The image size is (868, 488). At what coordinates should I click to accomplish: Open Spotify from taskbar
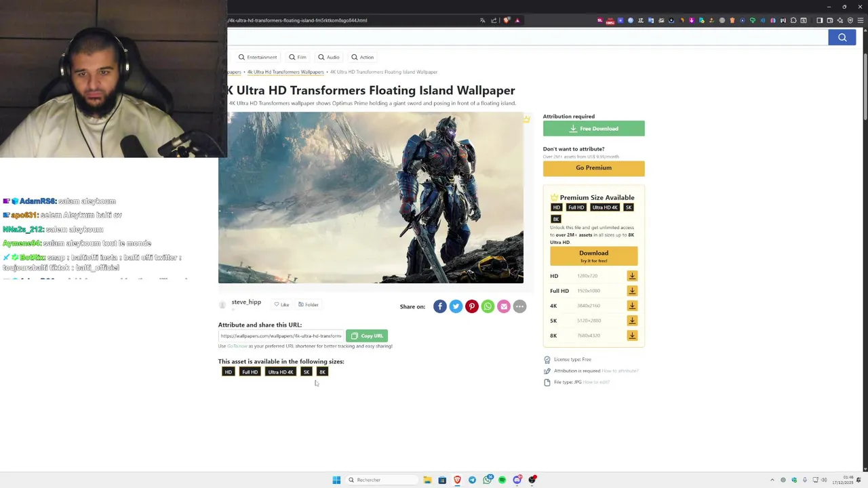point(502,480)
